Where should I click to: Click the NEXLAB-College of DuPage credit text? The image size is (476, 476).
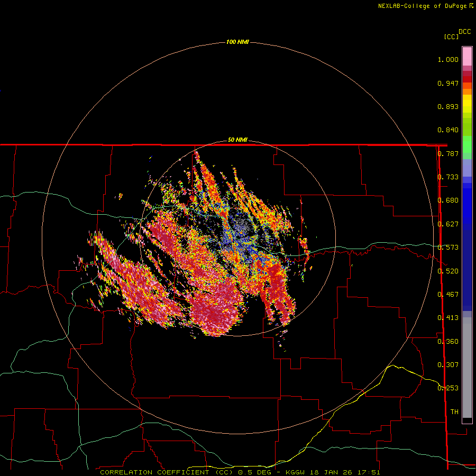[x=425, y=6]
